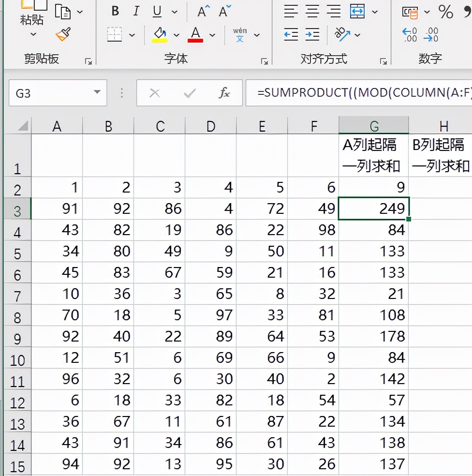Click the phonetic guide (wén) icon
Viewport: 472px width, 476px height.
coord(240,35)
